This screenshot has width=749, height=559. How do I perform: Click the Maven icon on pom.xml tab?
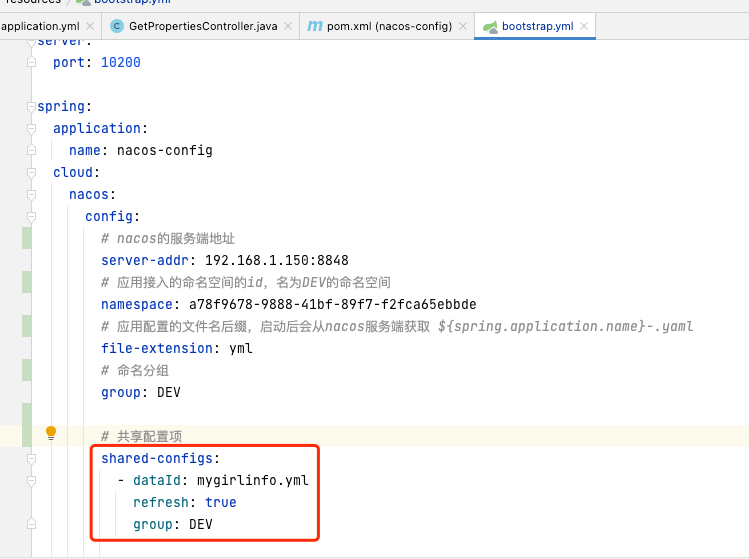(315, 25)
